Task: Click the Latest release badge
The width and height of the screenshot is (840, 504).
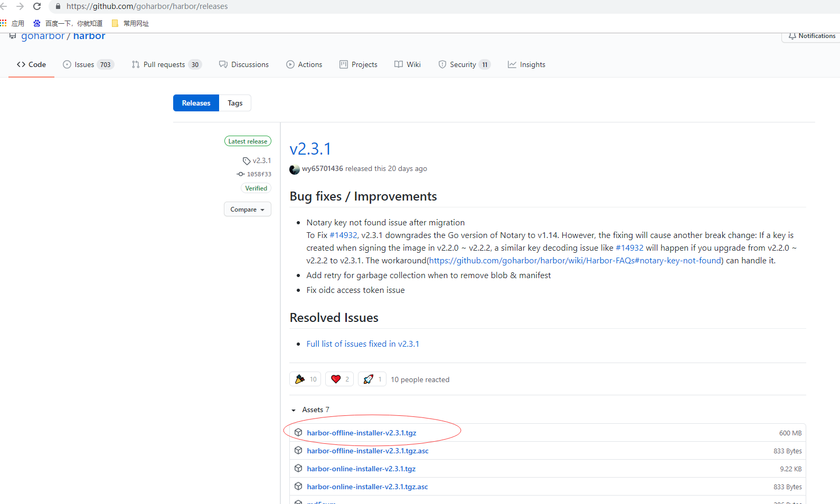Action: tap(248, 141)
